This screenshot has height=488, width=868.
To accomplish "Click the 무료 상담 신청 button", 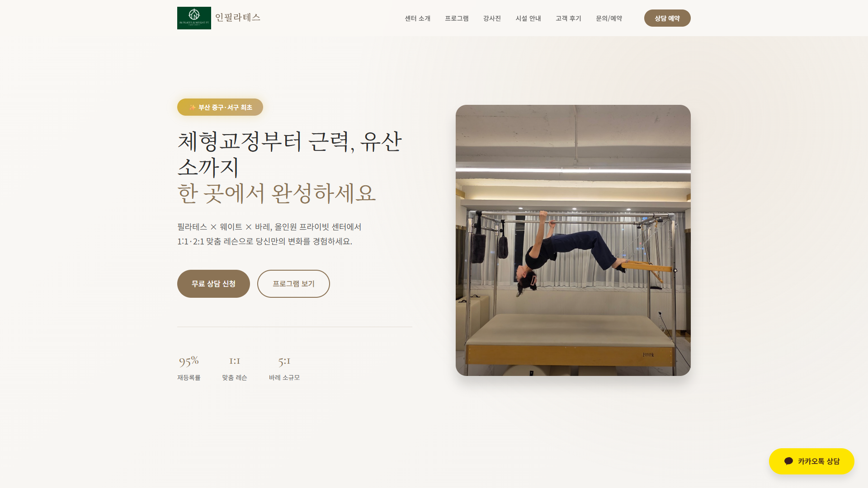I will [213, 284].
